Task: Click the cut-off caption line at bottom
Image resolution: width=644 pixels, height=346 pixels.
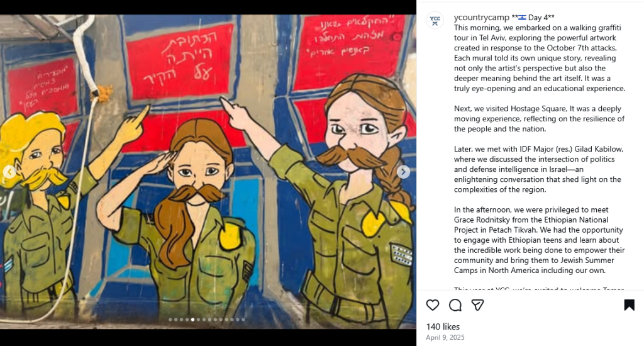Action: [x=539, y=290]
